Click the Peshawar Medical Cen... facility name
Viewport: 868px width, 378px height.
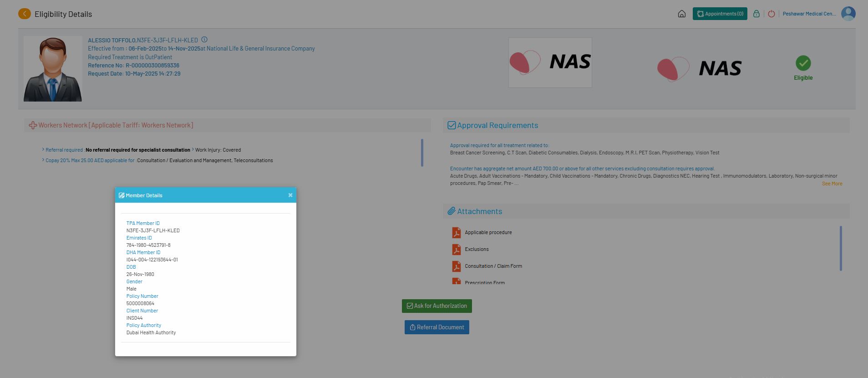tap(809, 14)
